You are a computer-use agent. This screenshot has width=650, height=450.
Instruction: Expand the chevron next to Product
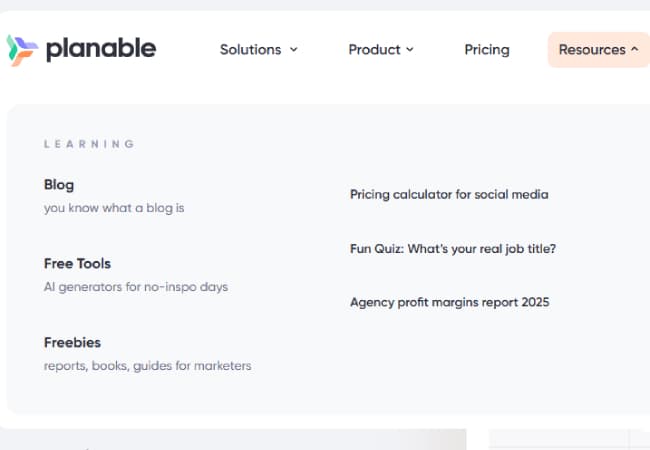pyautogui.click(x=410, y=49)
